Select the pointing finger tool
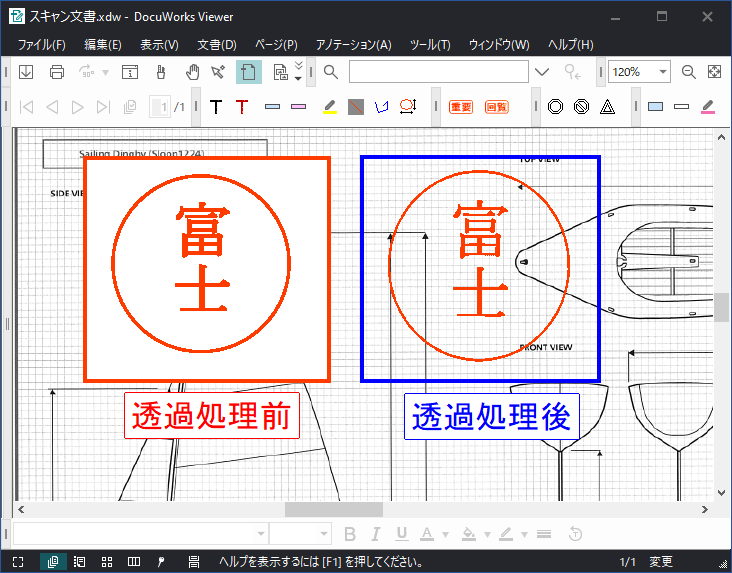This screenshot has height=573, width=732. pyautogui.click(x=161, y=72)
